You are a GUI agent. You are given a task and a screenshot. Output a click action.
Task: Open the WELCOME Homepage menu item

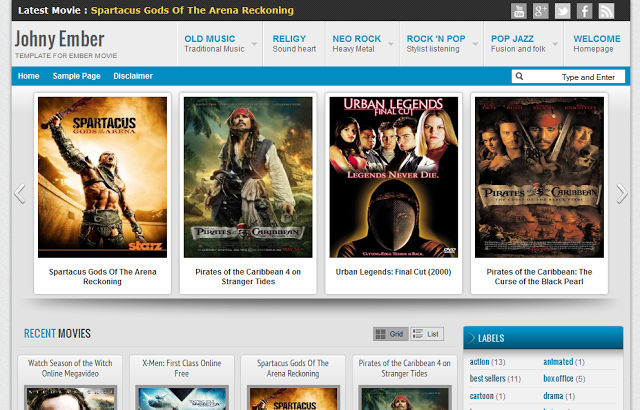tap(597, 44)
